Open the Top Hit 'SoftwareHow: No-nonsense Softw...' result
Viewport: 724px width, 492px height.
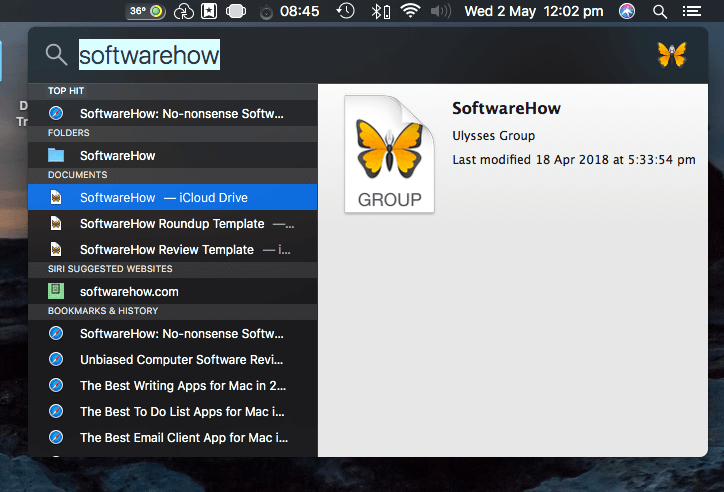pyautogui.click(x=173, y=114)
